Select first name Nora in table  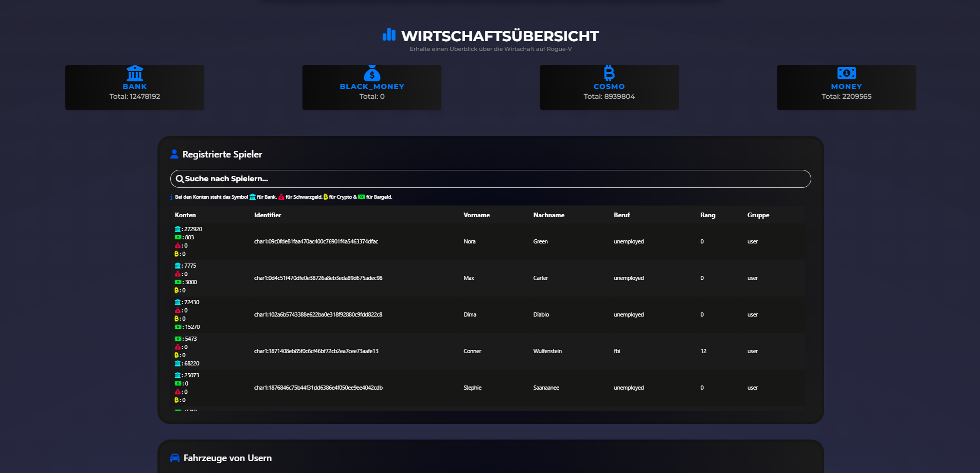[x=470, y=241]
